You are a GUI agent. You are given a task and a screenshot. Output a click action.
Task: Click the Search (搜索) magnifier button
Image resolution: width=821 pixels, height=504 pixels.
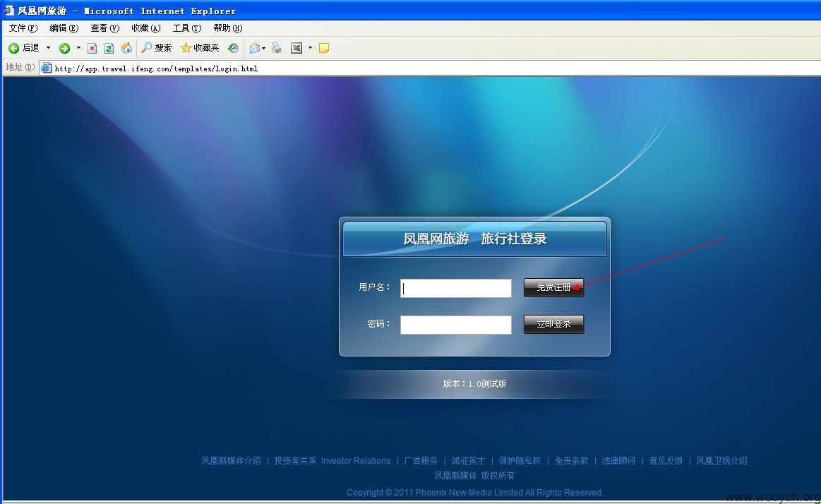[157, 48]
